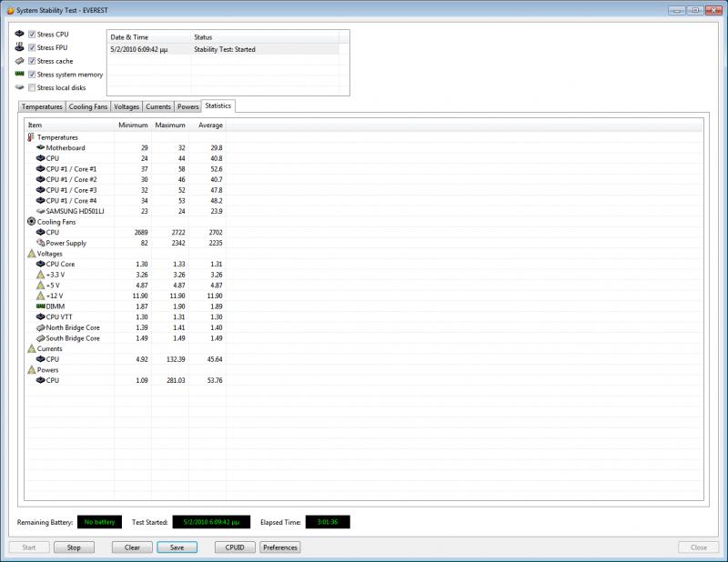Click the DIMM maximum voltage 1.90
This screenshot has width=728, height=562.
click(178, 306)
